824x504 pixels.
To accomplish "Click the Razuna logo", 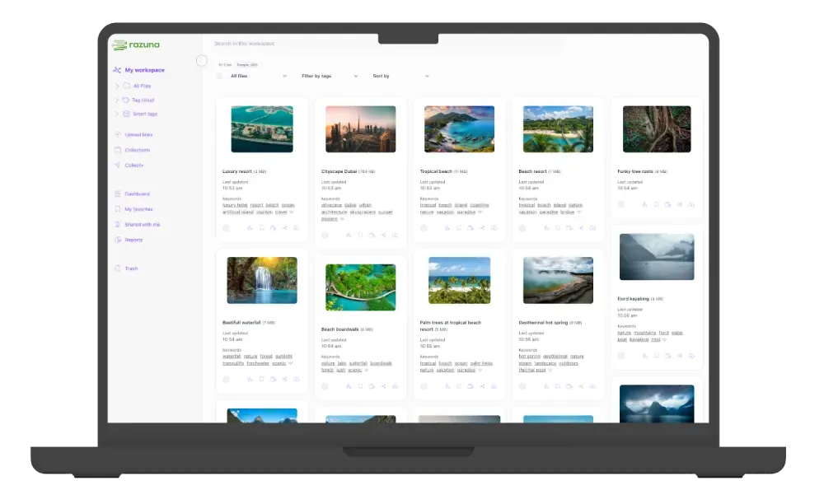I will [x=136, y=45].
